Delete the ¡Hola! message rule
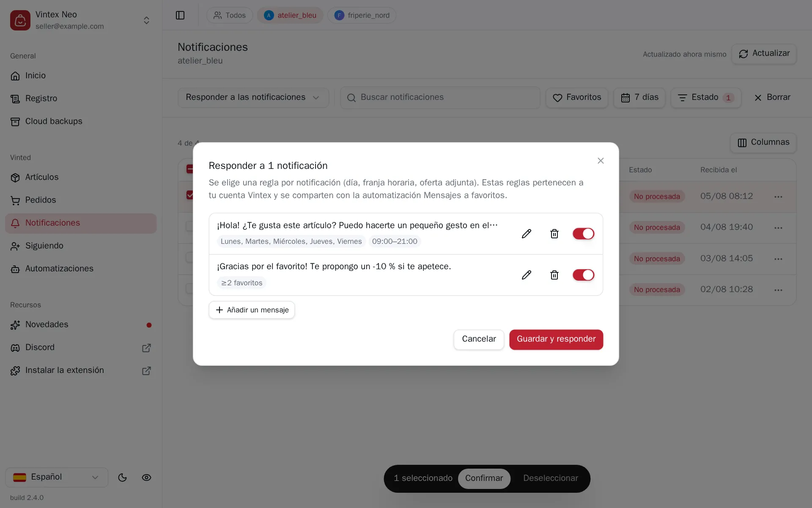The width and height of the screenshot is (812, 508). pyautogui.click(x=554, y=234)
